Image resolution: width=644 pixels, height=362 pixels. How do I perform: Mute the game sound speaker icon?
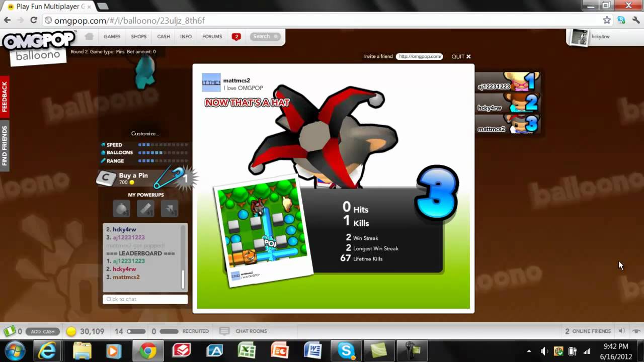pyautogui.click(x=622, y=331)
